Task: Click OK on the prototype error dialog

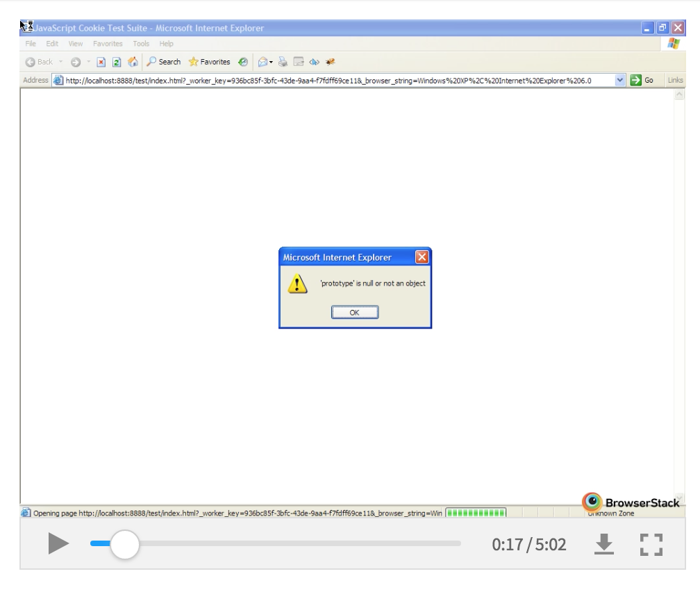Action: point(355,312)
